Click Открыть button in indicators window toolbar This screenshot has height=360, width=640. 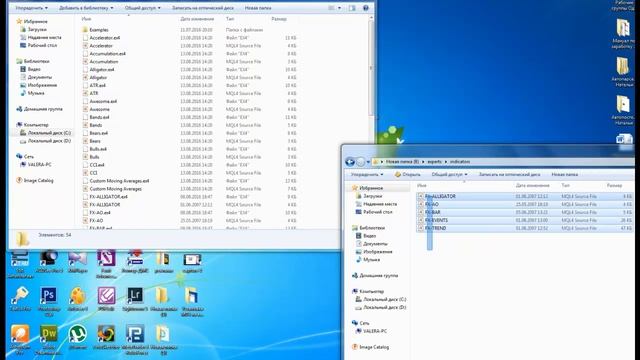407,174
